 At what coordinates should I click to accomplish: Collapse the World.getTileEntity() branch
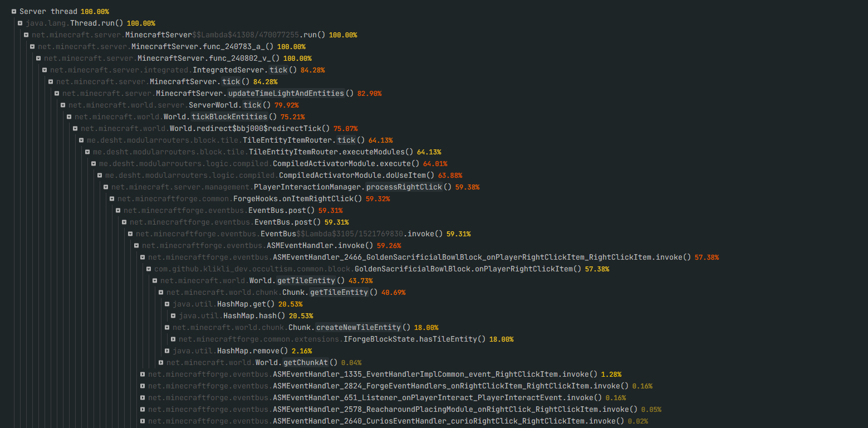click(x=155, y=280)
